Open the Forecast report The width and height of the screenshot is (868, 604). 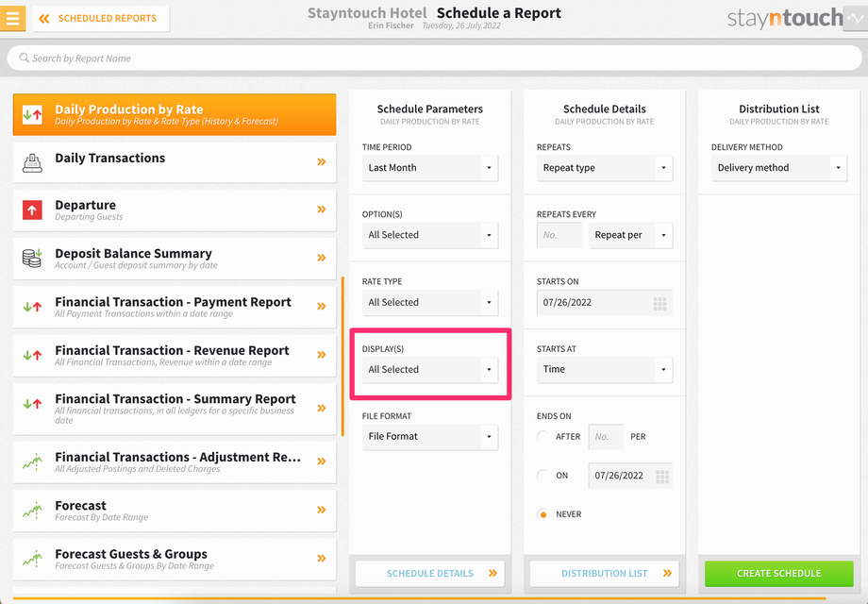(175, 511)
